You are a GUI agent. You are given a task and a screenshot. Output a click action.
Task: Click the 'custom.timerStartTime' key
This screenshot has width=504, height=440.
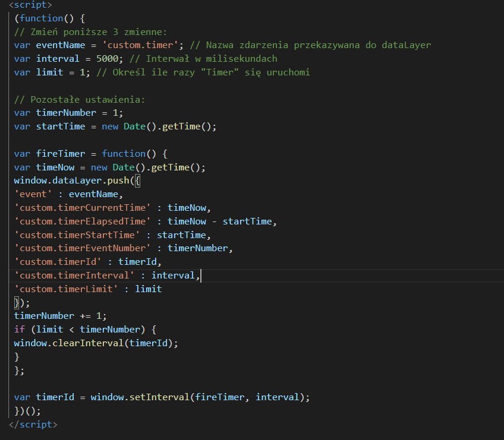click(77, 235)
